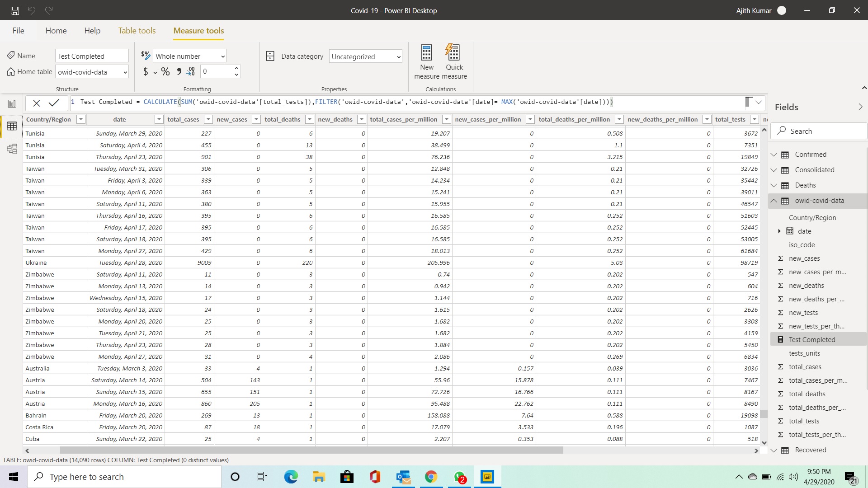This screenshot has height=488, width=868.
Task: Commit the formula with checkmark icon
Action: click(x=54, y=103)
